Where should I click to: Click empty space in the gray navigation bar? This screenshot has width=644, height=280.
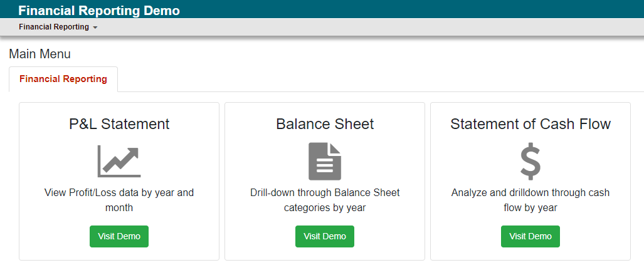pos(369,27)
